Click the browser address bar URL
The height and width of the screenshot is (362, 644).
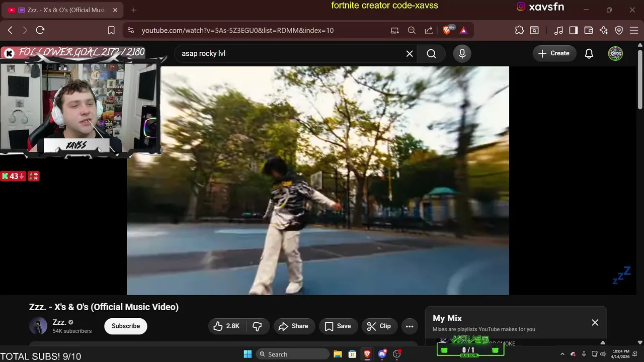pyautogui.click(x=237, y=30)
